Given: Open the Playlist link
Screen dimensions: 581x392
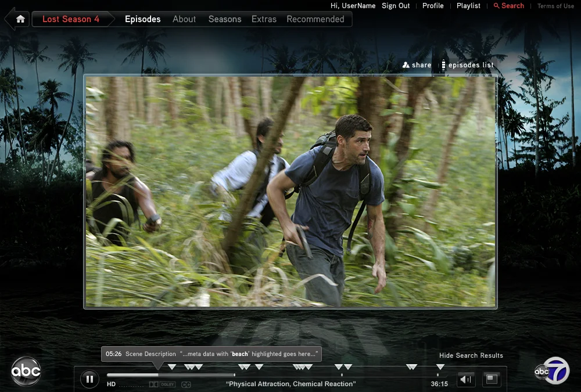Looking at the screenshot, I should [468, 6].
